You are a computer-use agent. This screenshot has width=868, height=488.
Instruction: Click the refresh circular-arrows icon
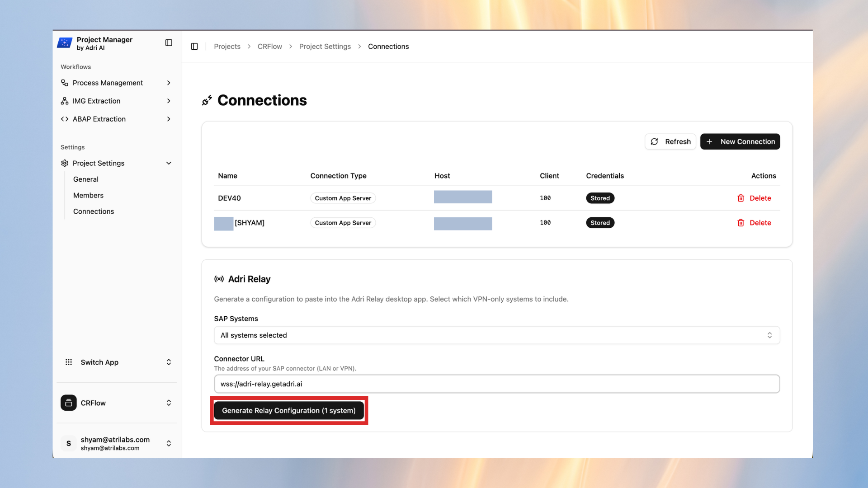[x=654, y=141]
